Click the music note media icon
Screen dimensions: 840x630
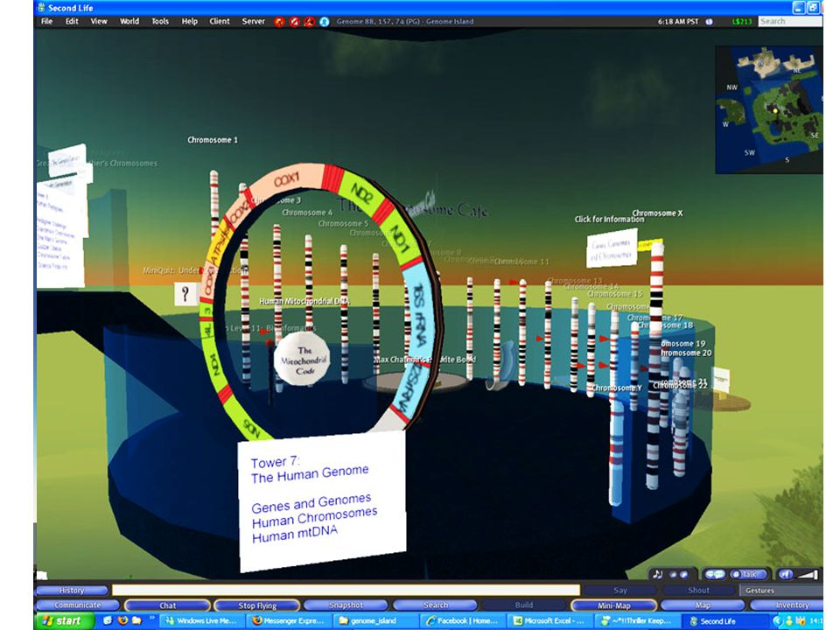657,574
